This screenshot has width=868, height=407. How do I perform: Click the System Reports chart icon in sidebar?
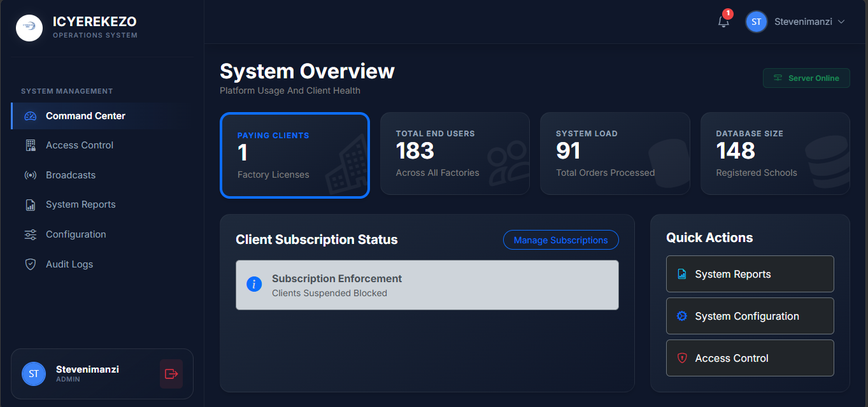pos(31,204)
